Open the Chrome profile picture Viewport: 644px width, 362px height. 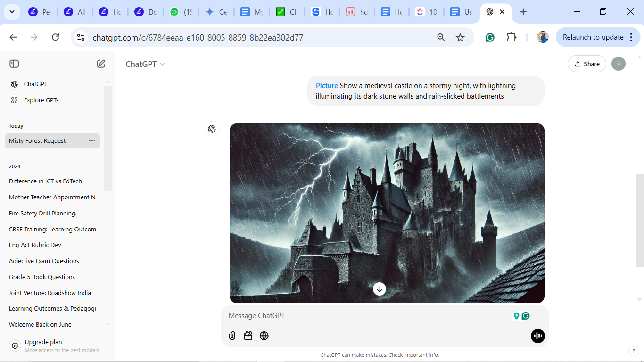[543, 37]
